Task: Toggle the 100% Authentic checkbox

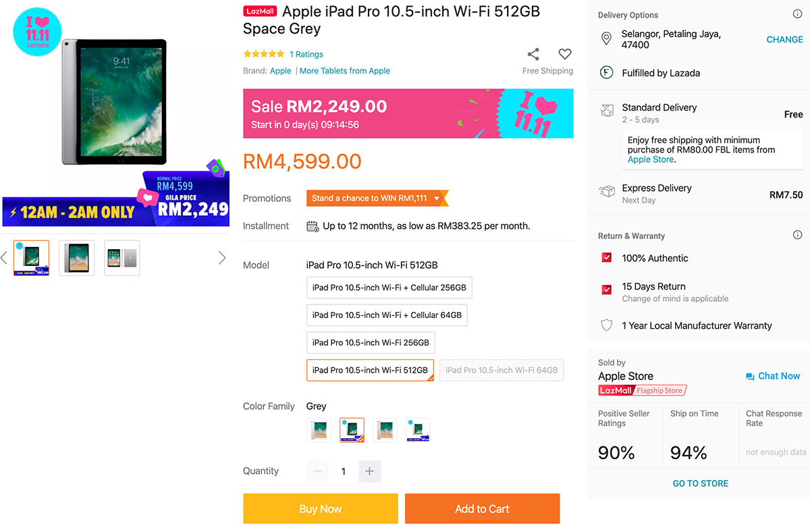Action: pyautogui.click(x=606, y=258)
